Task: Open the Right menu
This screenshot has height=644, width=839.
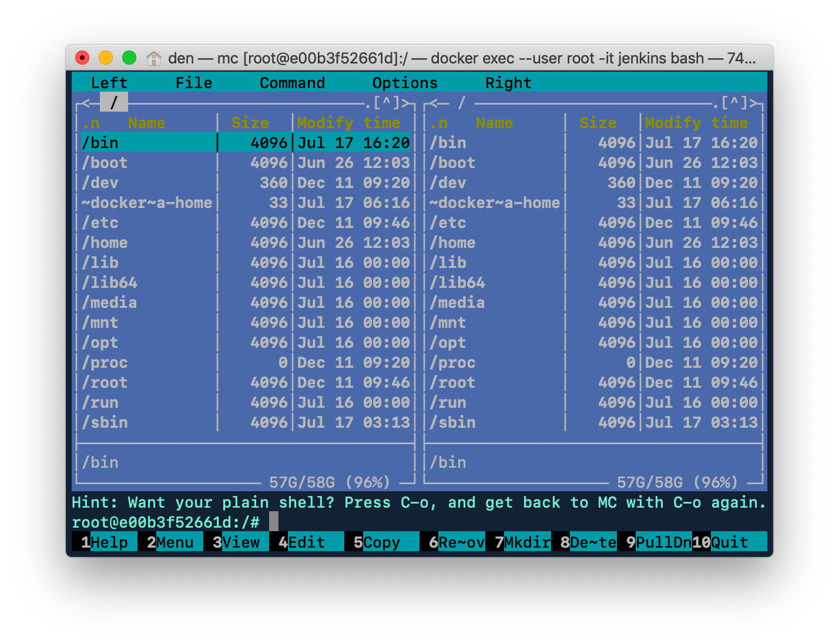Action: 508,82
